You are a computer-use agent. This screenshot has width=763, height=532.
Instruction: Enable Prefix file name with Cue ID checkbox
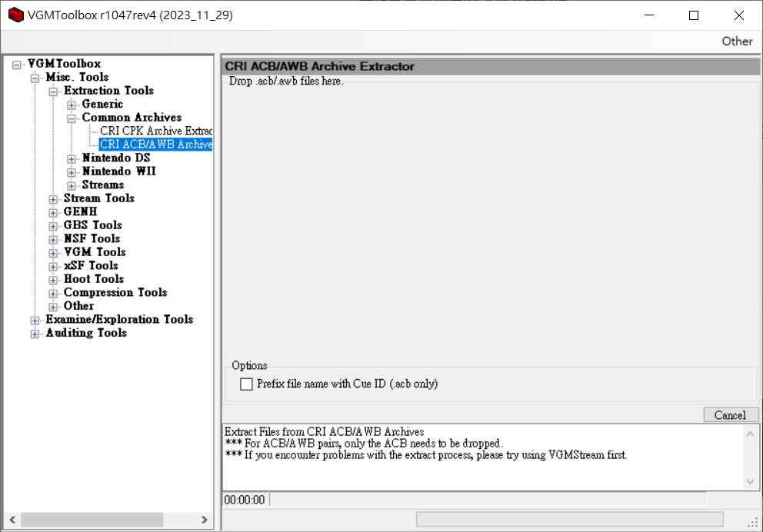[246, 384]
